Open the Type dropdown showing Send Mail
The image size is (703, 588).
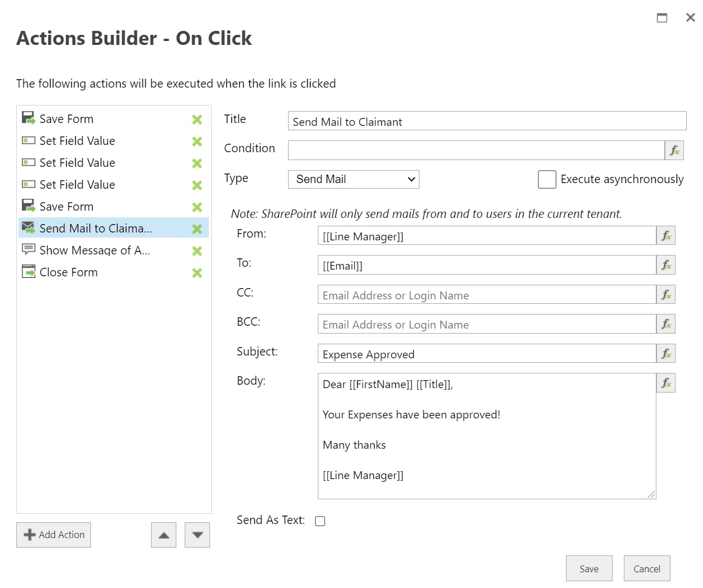(353, 179)
